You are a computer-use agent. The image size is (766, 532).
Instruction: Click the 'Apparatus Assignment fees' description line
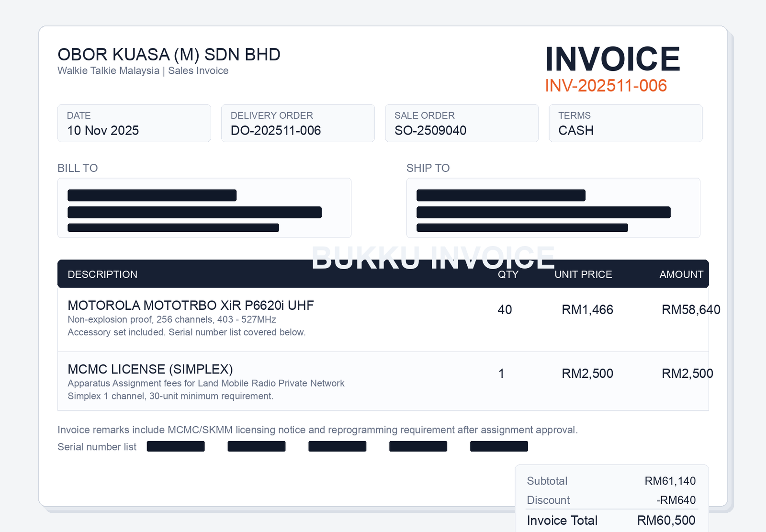click(x=206, y=383)
